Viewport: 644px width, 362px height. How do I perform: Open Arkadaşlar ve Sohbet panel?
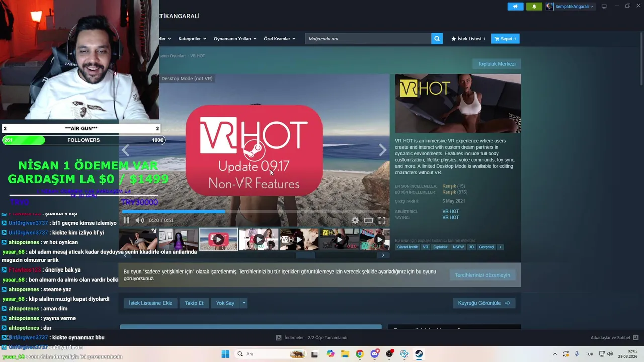coord(614,338)
